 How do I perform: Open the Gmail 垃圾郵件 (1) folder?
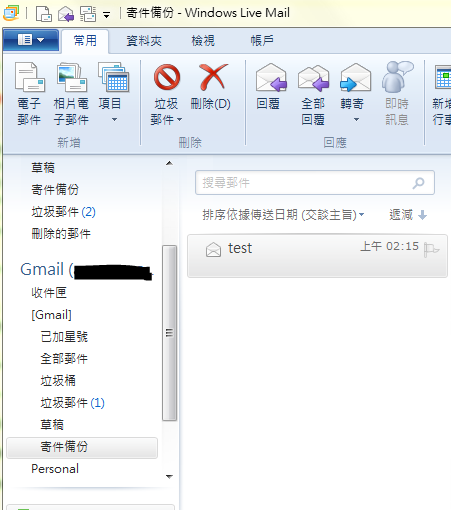click(x=72, y=403)
